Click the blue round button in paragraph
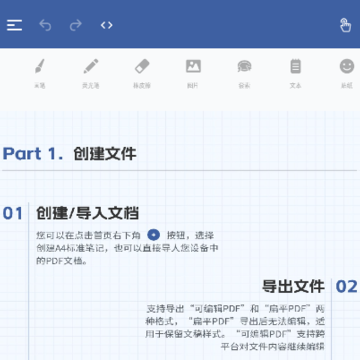360x360 pixels. [153, 235]
